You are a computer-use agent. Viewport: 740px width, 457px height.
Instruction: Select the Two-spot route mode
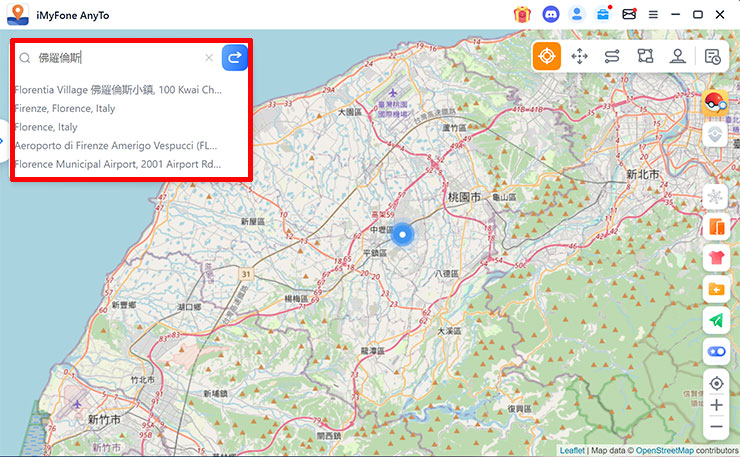612,56
